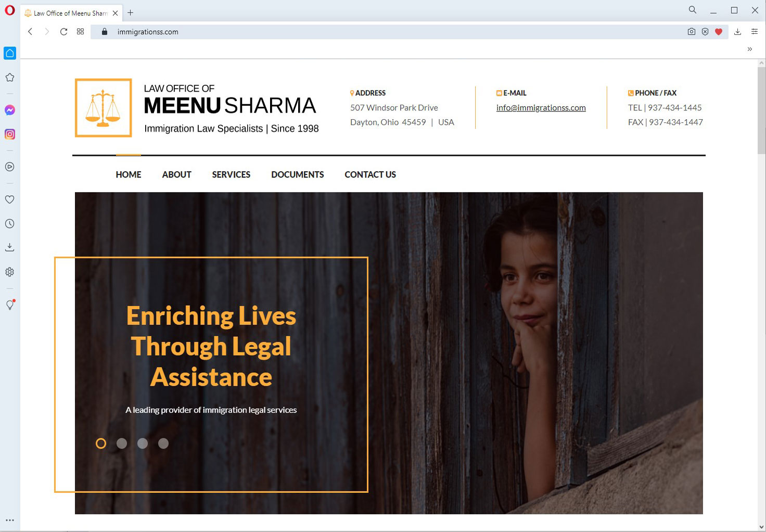
Task: Open the Speed Dial start page icon
Action: click(x=80, y=32)
